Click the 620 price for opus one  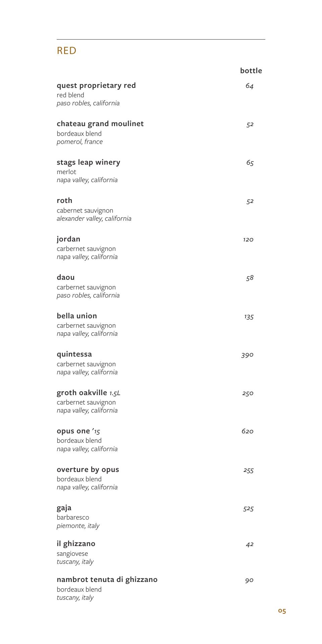[x=248, y=431]
